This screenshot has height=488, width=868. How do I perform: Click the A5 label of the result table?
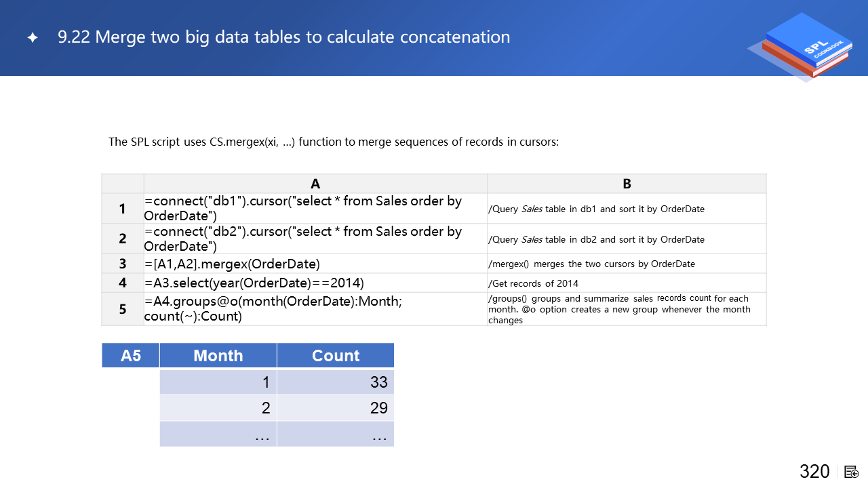(131, 356)
